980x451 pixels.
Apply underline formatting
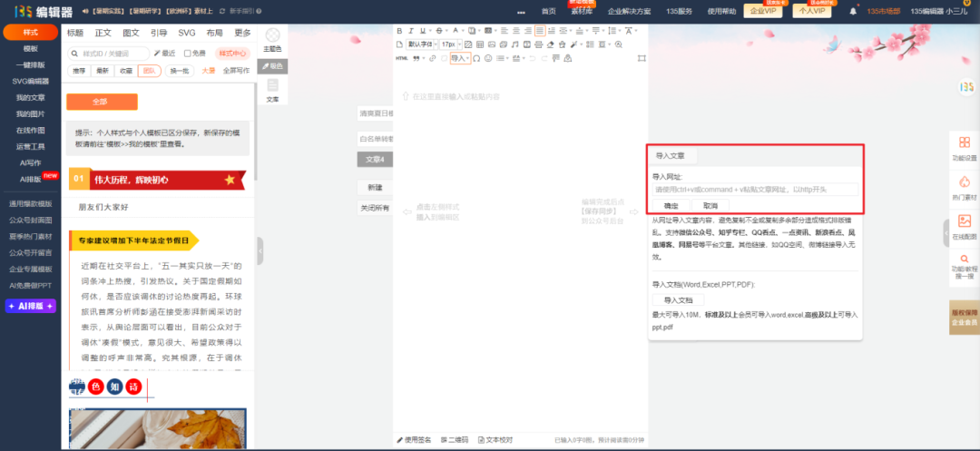coord(423,31)
